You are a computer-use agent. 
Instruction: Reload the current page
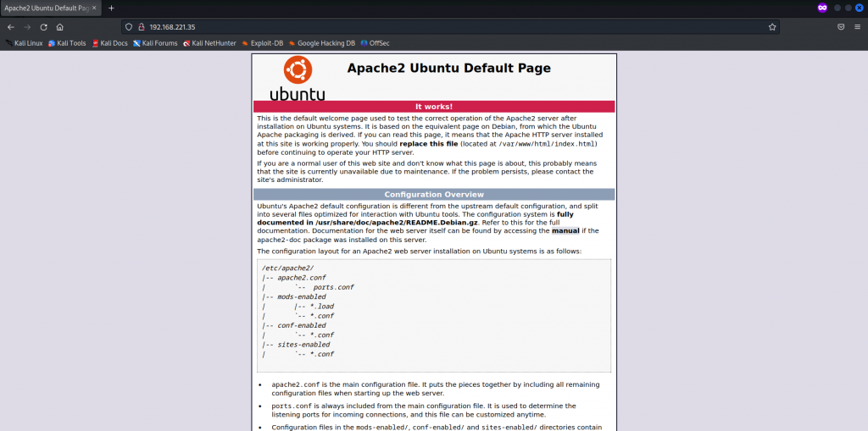[44, 27]
